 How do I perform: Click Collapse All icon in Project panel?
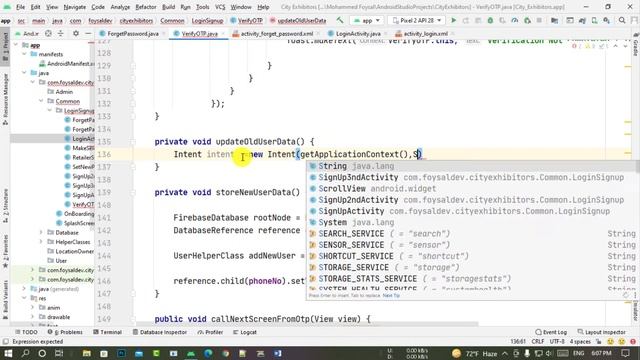click(60, 33)
